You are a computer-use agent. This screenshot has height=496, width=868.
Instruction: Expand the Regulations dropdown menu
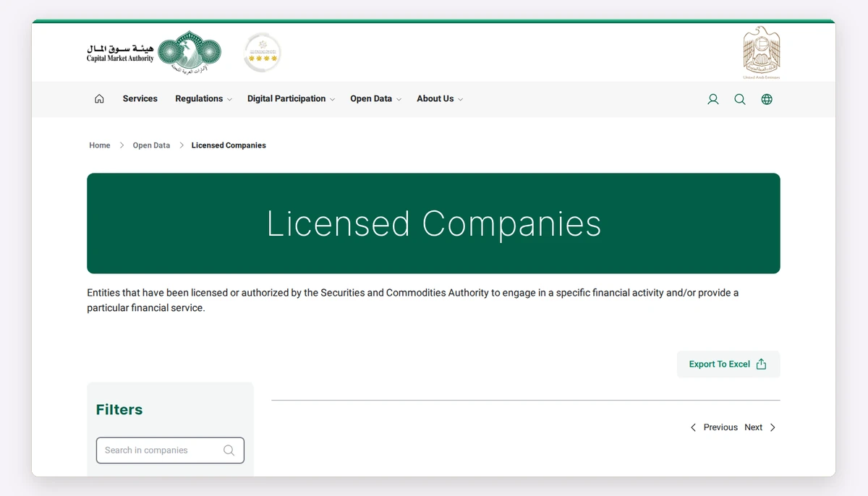[x=203, y=99]
